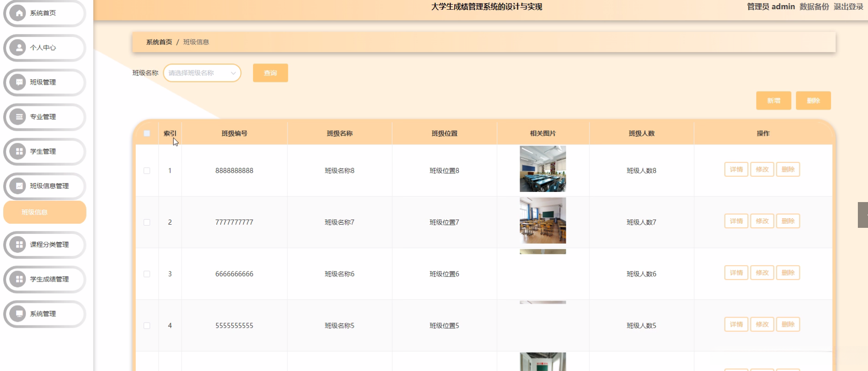Open the 个人中心 sidebar menu
The width and height of the screenshot is (868, 371).
45,47
